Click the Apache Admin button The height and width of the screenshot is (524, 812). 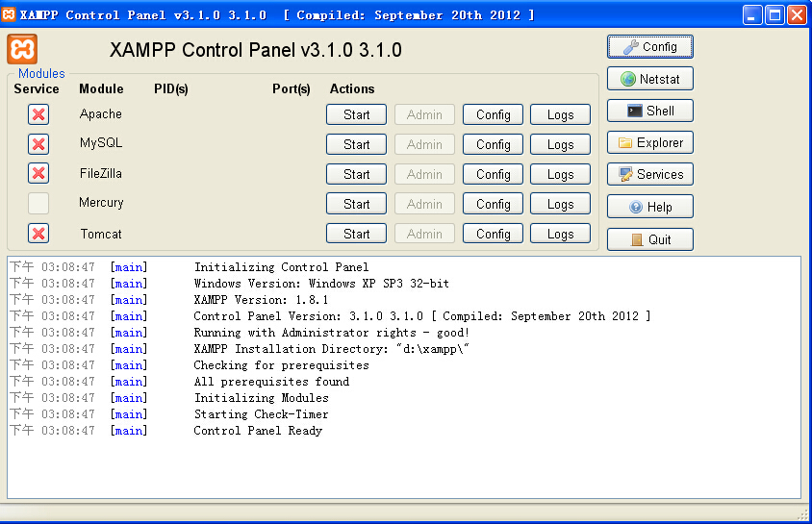click(x=424, y=114)
